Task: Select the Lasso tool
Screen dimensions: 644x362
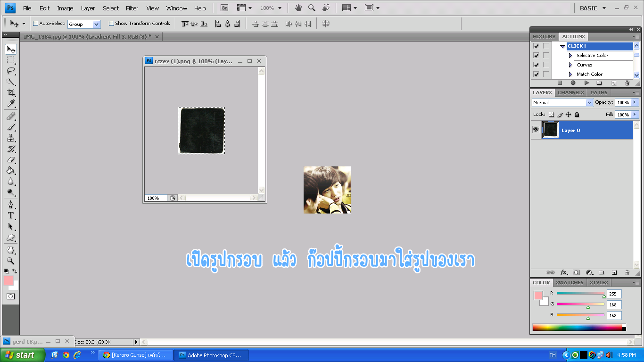Action: tap(11, 71)
